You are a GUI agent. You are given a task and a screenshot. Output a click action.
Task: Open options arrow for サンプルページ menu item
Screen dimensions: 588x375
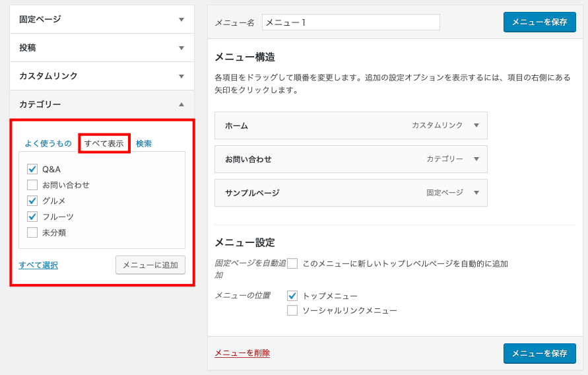pyautogui.click(x=476, y=193)
